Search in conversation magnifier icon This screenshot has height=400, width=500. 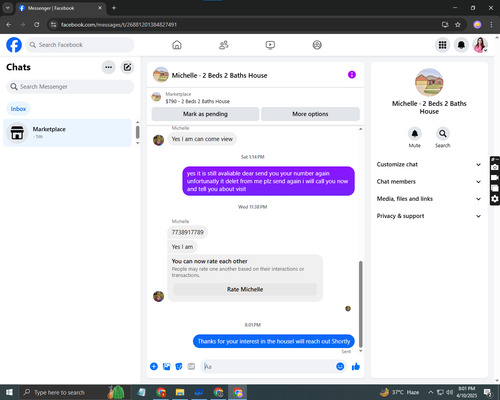(x=443, y=134)
